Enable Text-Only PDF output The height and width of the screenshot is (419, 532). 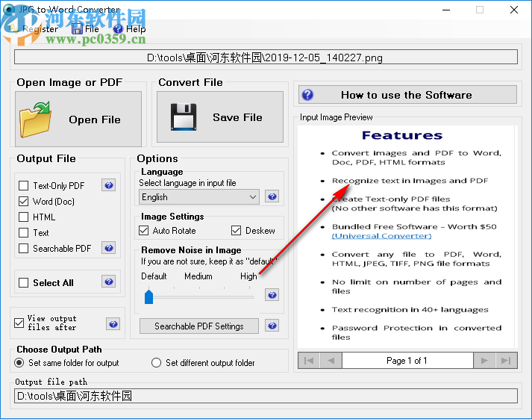(x=23, y=186)
